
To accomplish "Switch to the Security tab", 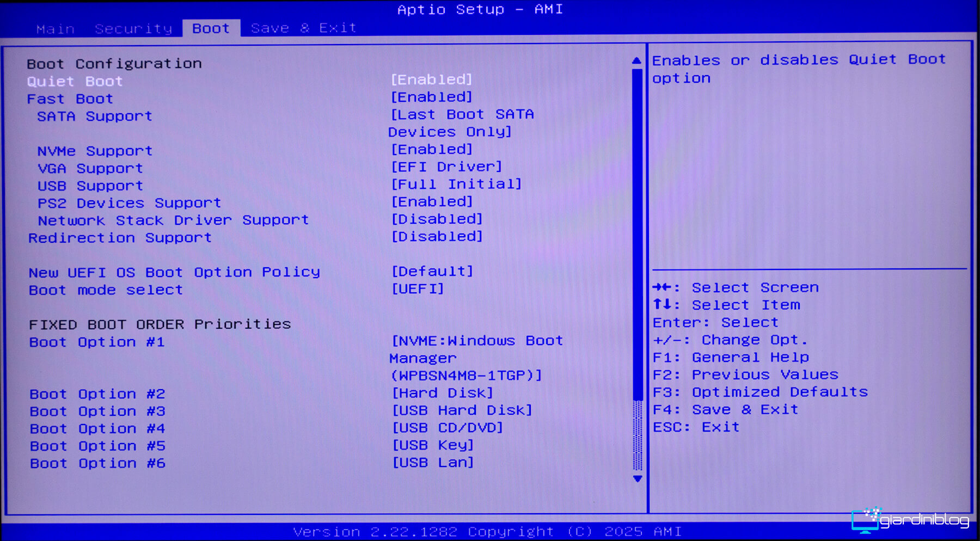I will pyautogui.click(x=133, y=29).
